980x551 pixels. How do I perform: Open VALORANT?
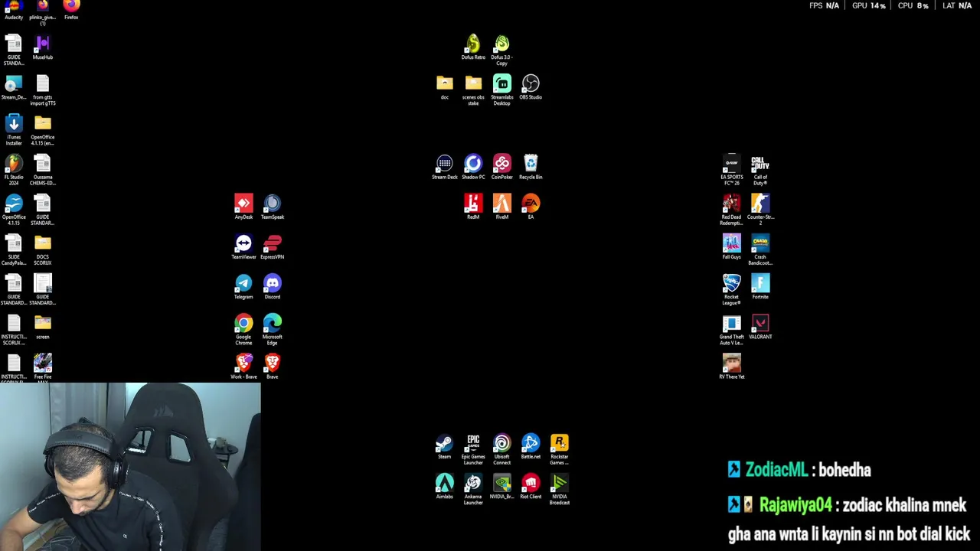point(760,326)
